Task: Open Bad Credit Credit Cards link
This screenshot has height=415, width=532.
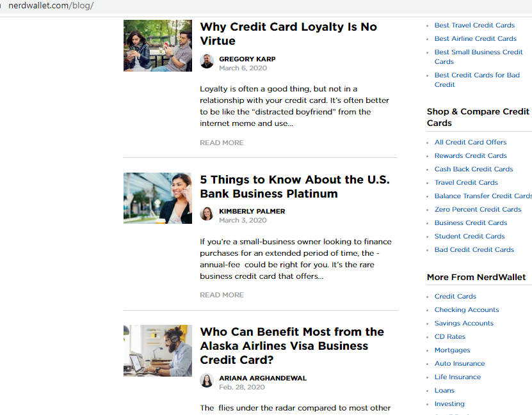Action: [474, 249]
